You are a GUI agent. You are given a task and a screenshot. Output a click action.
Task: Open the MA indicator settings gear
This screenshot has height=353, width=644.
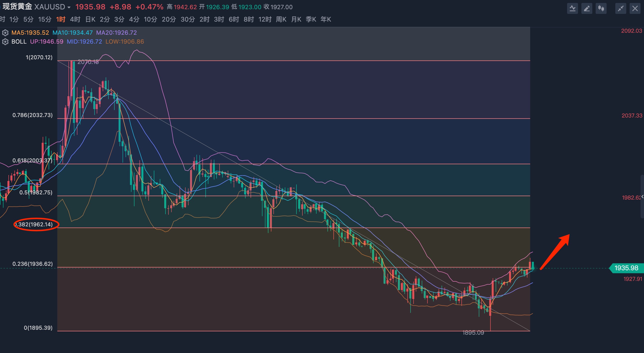[x=5, y=32]
